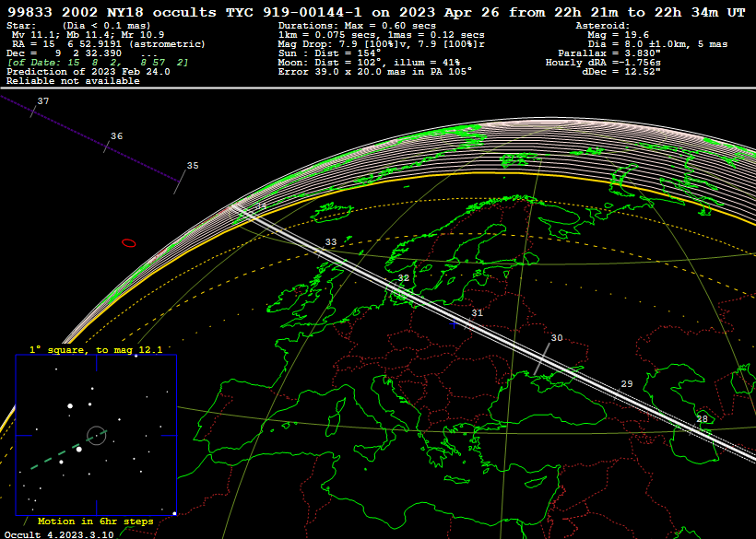Click the path time label 30
Image resolution: width=756 pixels, height=539 pixels.
click(557, 338)
